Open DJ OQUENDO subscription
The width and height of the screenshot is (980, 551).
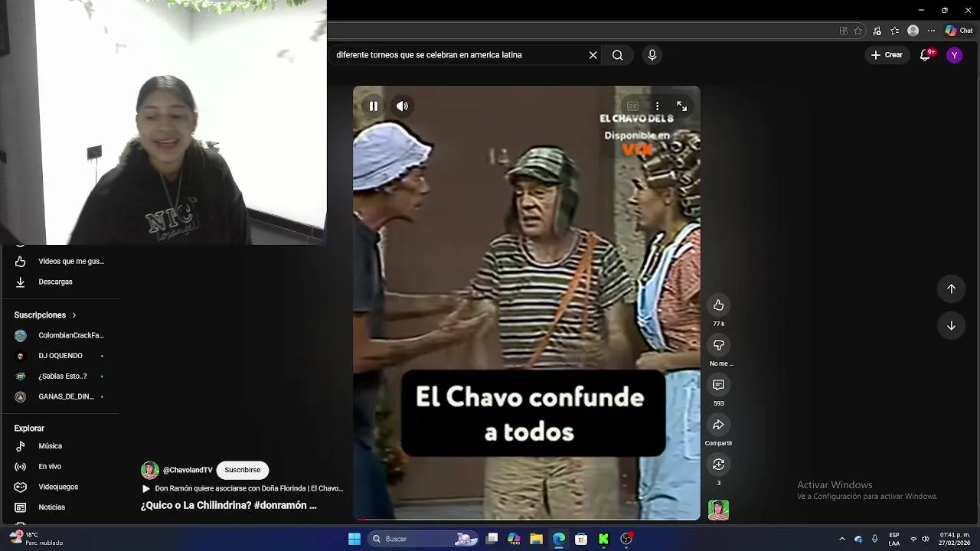(60, 356)
